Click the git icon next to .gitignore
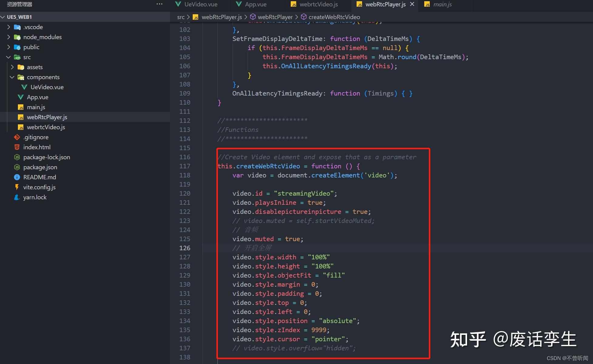This screenshot has width=593, height=364. (x=17, y=137)
